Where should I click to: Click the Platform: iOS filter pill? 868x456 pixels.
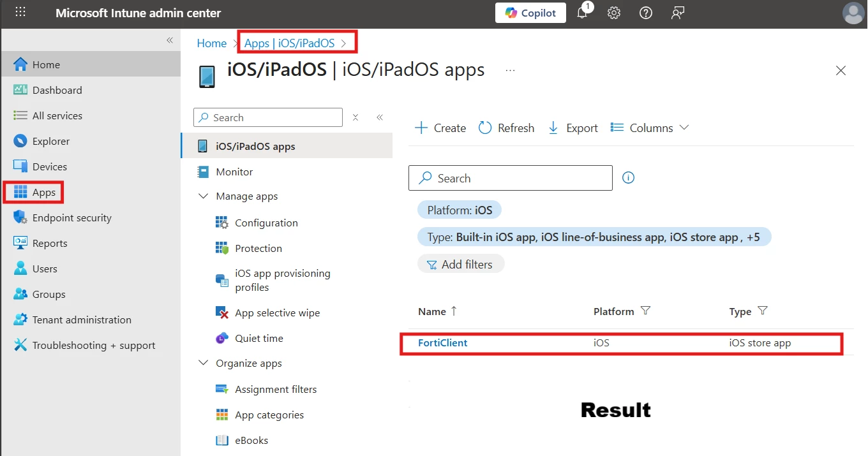point(460,210)
